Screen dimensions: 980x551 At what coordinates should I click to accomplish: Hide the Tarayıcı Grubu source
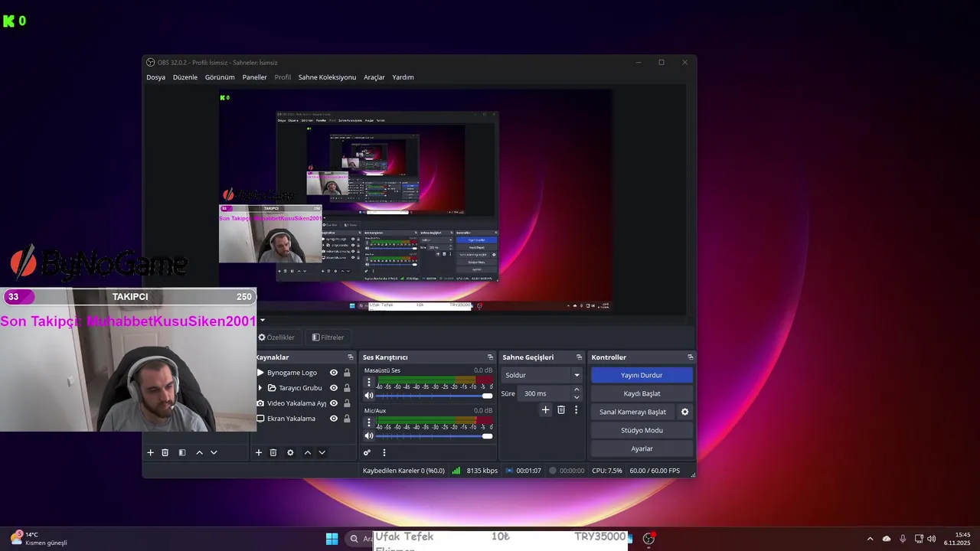[x=333, y=388]
